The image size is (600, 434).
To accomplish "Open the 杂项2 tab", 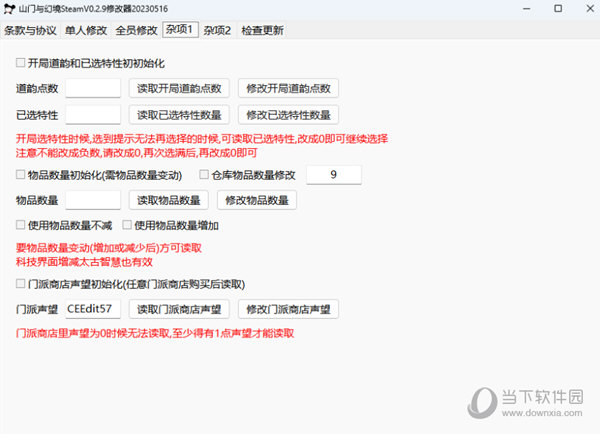I will click(x=217, y=30).
